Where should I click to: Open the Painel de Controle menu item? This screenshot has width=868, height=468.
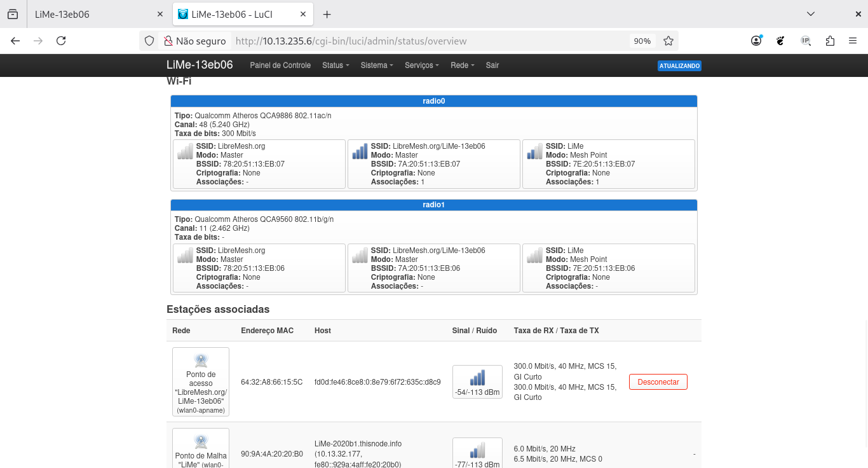[280, 65]
